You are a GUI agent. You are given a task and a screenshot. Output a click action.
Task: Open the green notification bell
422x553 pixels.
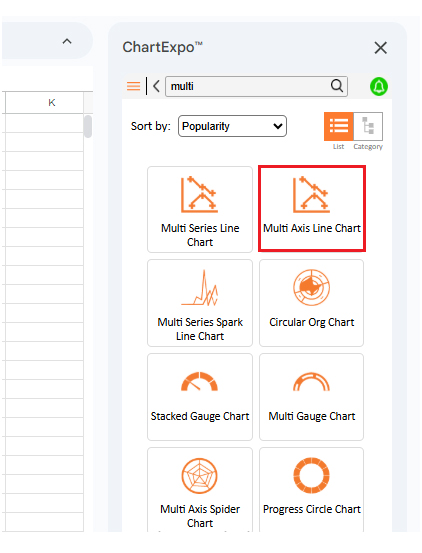tap(379, 86)
